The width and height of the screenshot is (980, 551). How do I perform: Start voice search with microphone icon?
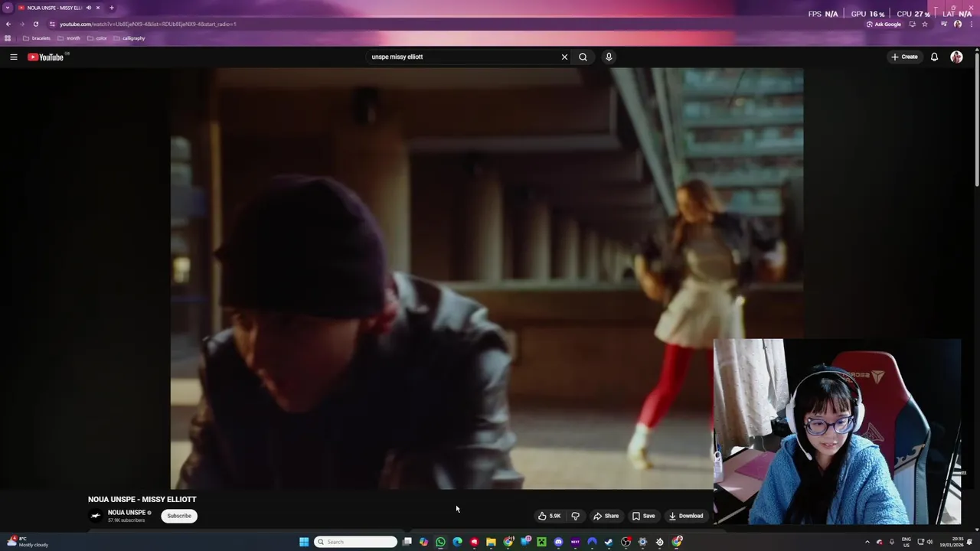tap(609, 57)
